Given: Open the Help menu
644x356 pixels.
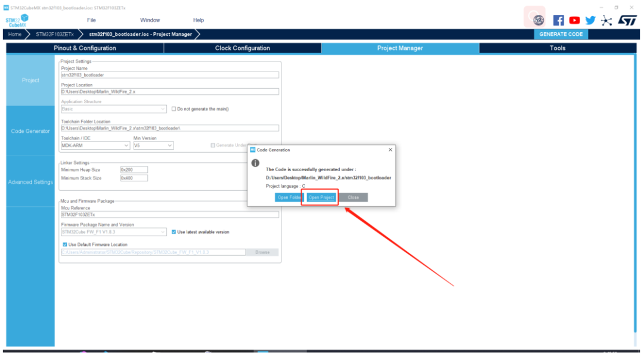Looking at the screenshot, I should (199, 20).
